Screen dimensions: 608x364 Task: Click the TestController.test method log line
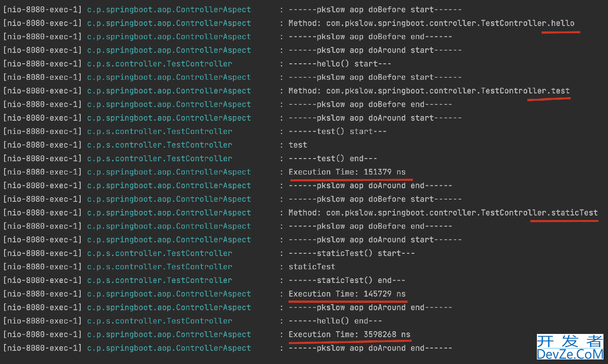[429, 91]
